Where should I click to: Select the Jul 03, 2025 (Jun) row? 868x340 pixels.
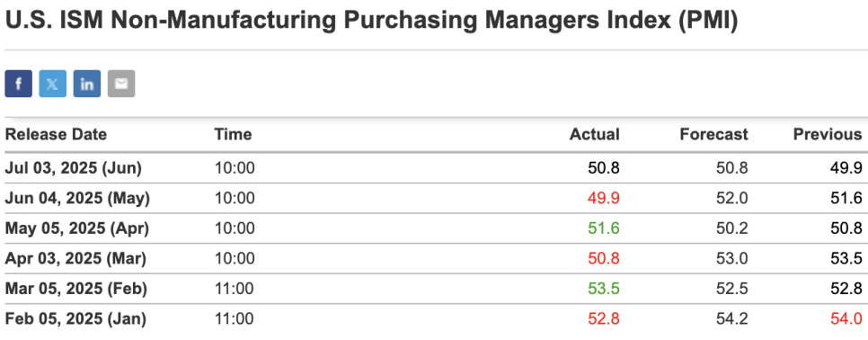(434, 168)
